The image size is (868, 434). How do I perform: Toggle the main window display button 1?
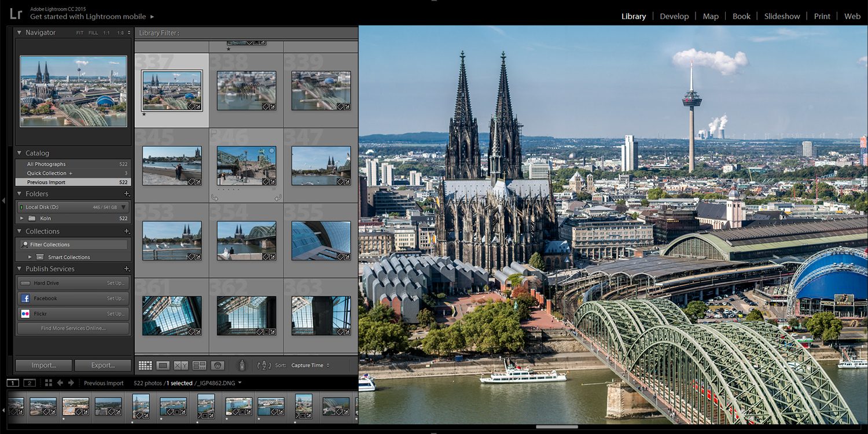click(13, 383)
